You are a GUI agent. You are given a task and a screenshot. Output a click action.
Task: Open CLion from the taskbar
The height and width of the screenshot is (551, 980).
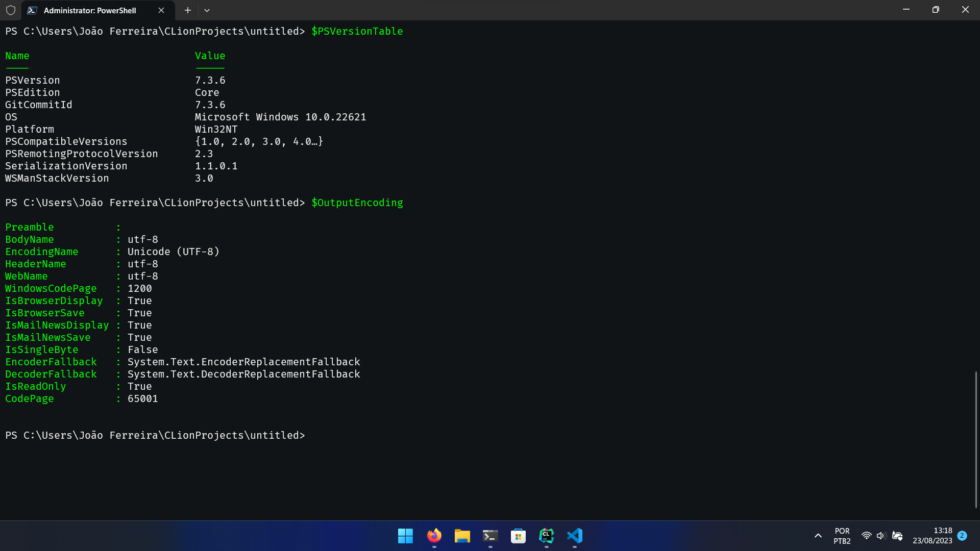point(546,536)
